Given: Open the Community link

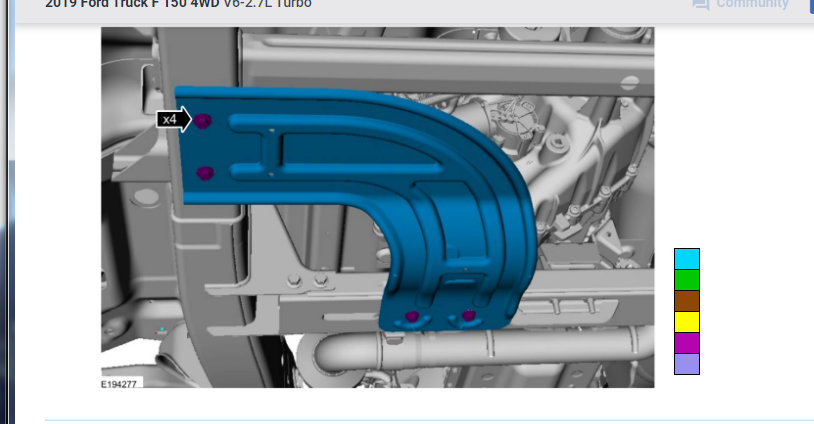Looking at the screenshot, I should 752,4.
